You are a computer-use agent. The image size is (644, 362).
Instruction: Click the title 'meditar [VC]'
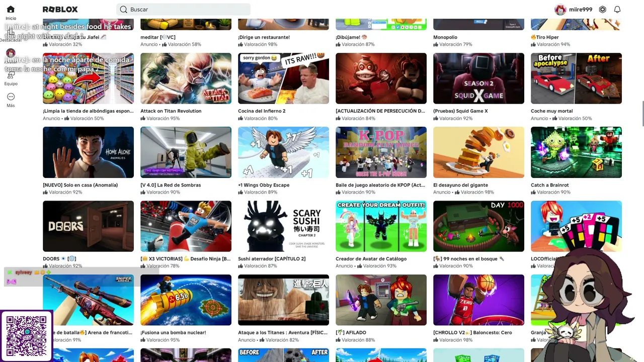(x=158, y=37)
